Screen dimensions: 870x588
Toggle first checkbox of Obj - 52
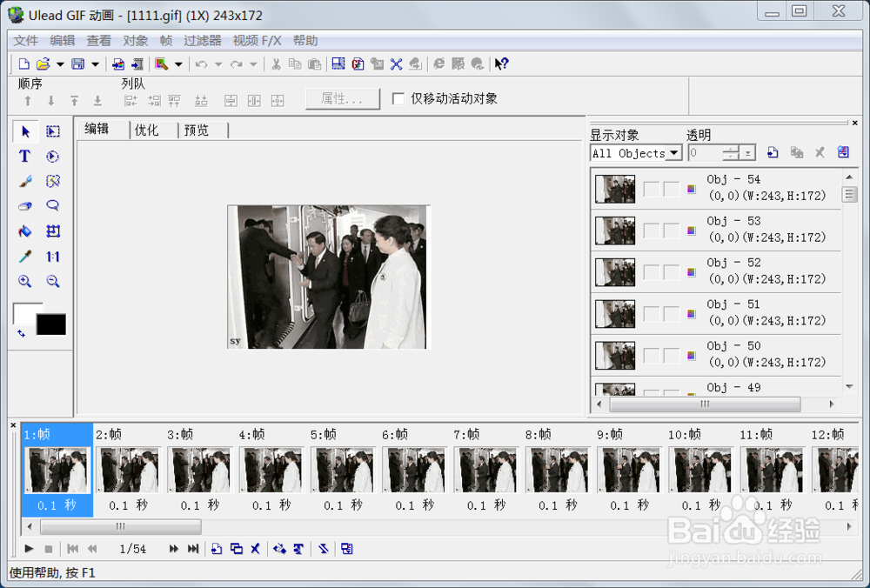[x=652, y=272]
